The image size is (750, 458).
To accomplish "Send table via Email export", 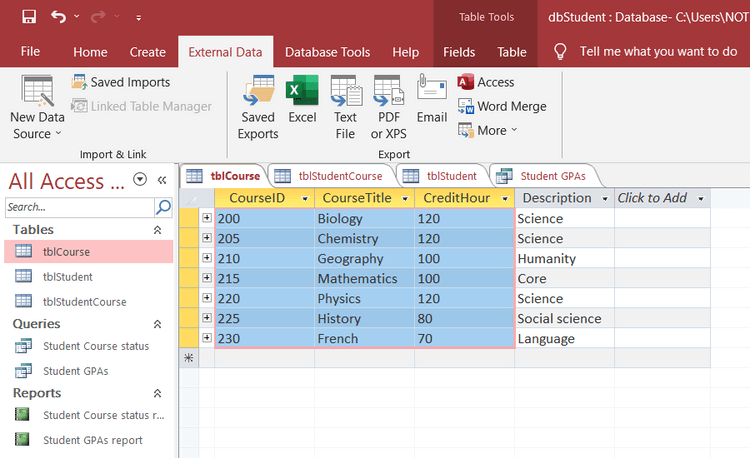I will coord(431,99).
